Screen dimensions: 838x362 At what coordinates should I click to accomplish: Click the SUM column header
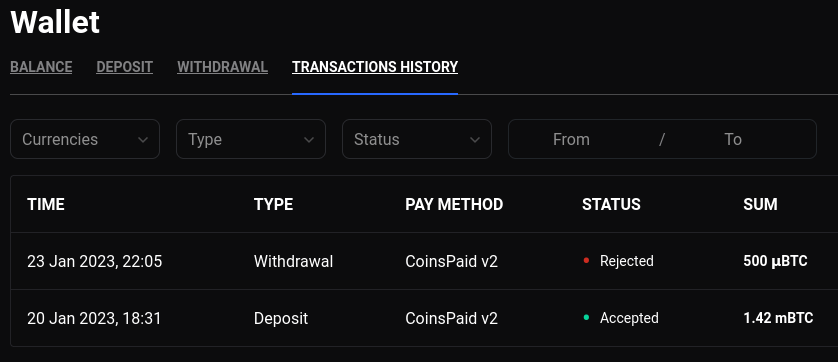pyautogui.click(x=761, y=204)
